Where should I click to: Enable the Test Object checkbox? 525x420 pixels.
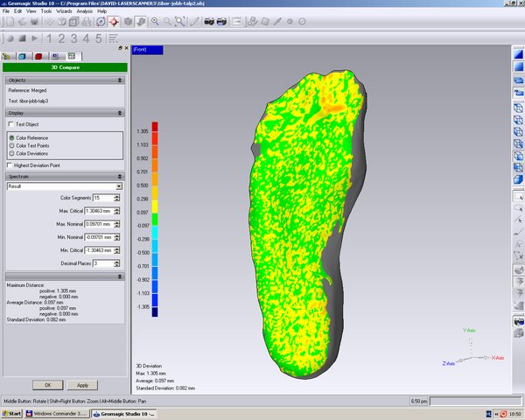click(x=10, y=125)
